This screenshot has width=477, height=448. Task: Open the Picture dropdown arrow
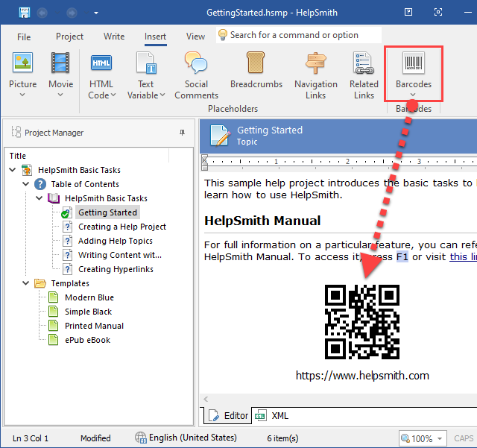tap(22, 95)
